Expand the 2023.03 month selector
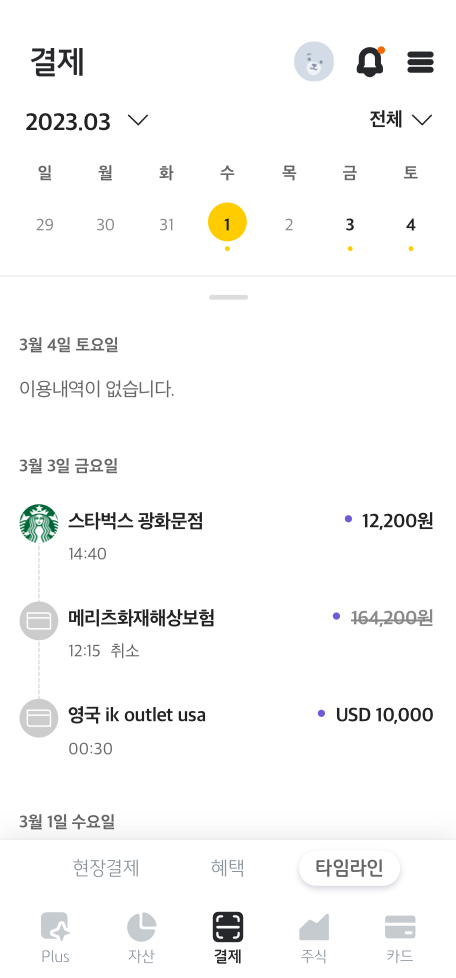Screen dimensions: 456x978 click(87, 121)
